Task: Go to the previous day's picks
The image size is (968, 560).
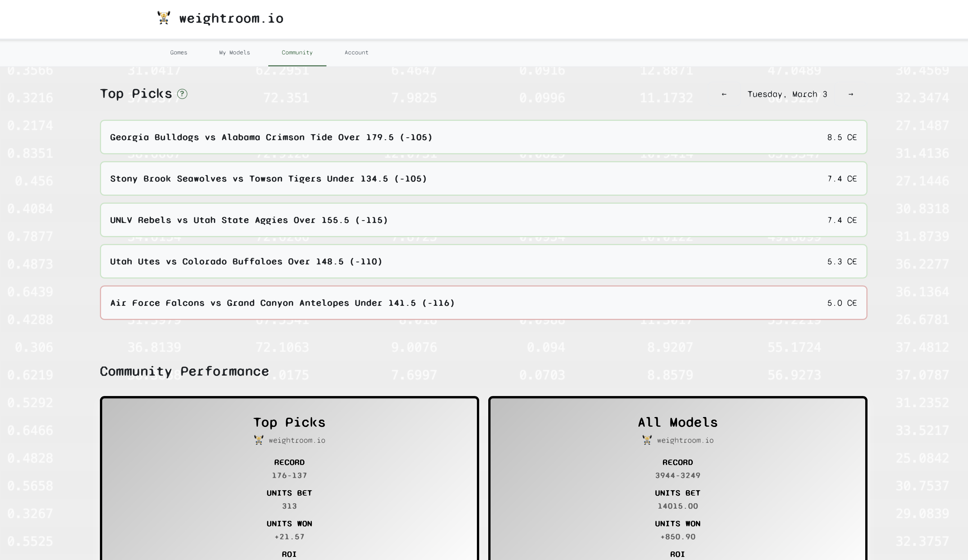Action: [724, 94]
